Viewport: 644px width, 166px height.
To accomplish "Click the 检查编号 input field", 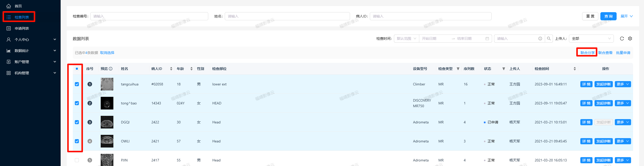I will 149,16.
